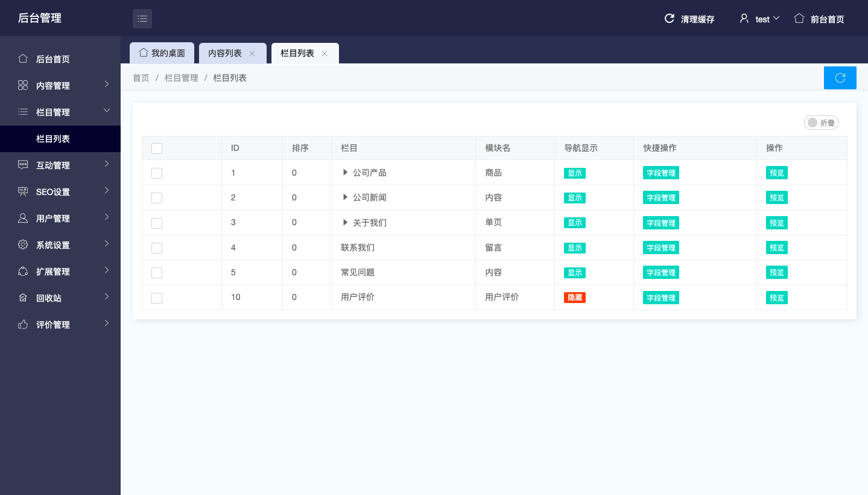Click the blue refresh page button

[x=840, y=78]
